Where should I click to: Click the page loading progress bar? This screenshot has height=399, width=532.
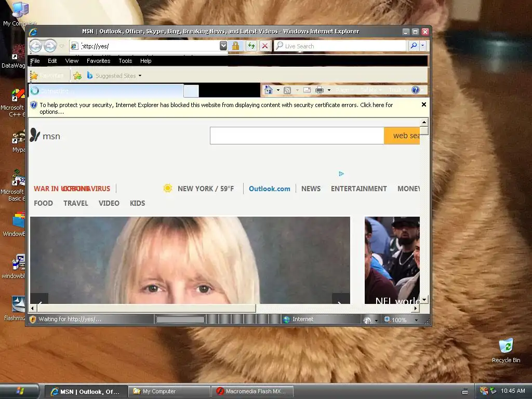click(x=180, y=320)
